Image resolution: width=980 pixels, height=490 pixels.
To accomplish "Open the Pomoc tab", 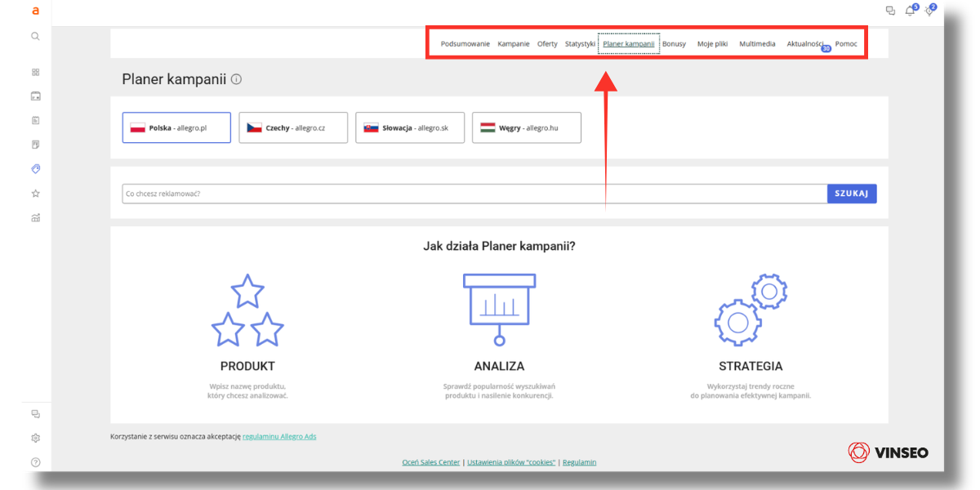I will [846, 44].
